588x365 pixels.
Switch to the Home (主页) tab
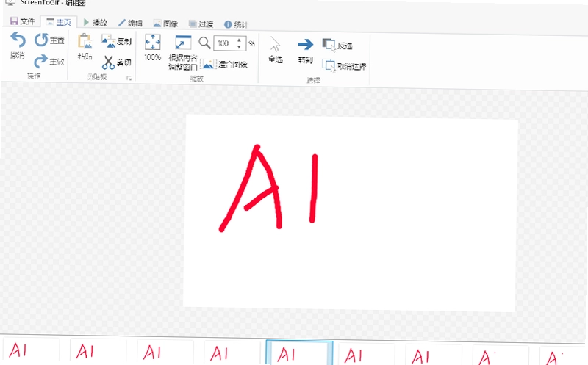pyautogui.click(x=59, y=22)
